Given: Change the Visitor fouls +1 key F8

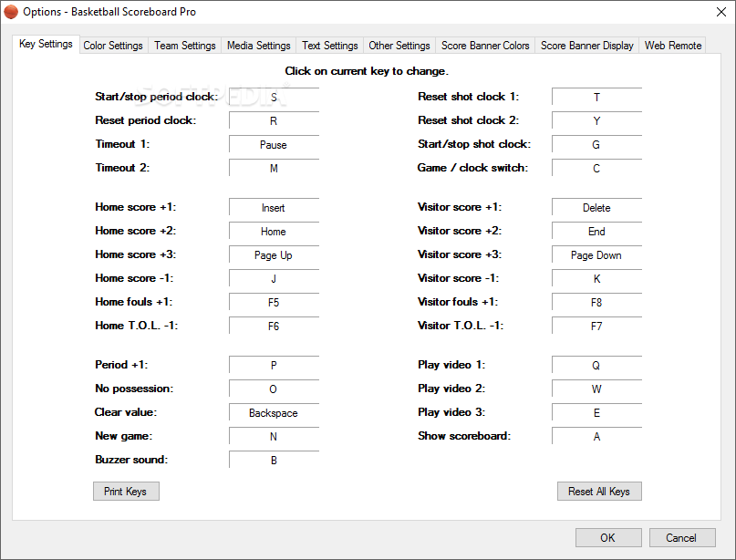Looking at the screenshot, I should pyautogui.click(x=596, y=302).
